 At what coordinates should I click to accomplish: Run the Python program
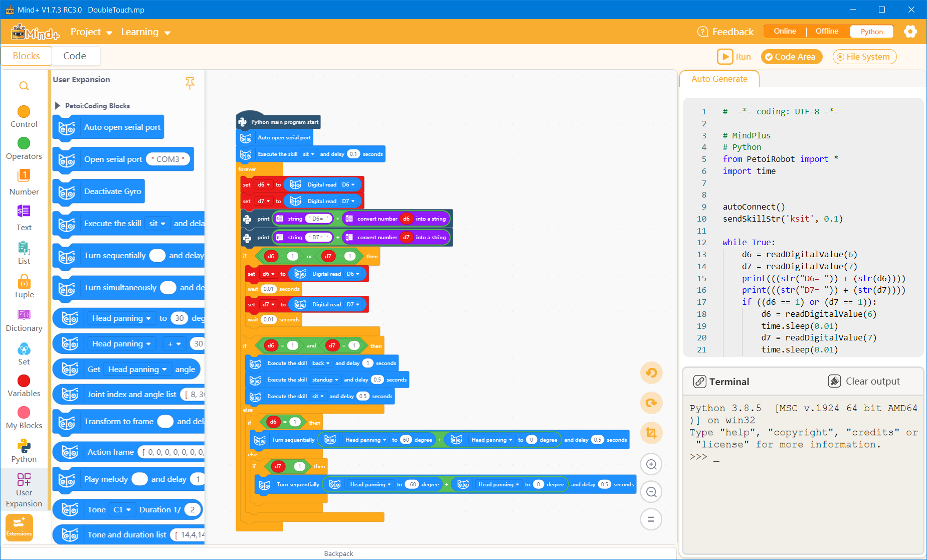click(x=734, y=57)
